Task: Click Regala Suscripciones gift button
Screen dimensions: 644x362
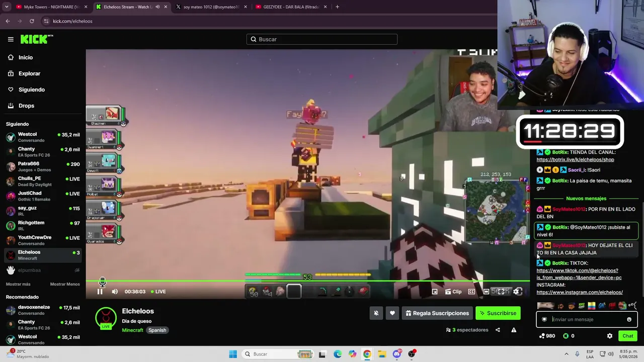Action: click(x=437, y=313)
